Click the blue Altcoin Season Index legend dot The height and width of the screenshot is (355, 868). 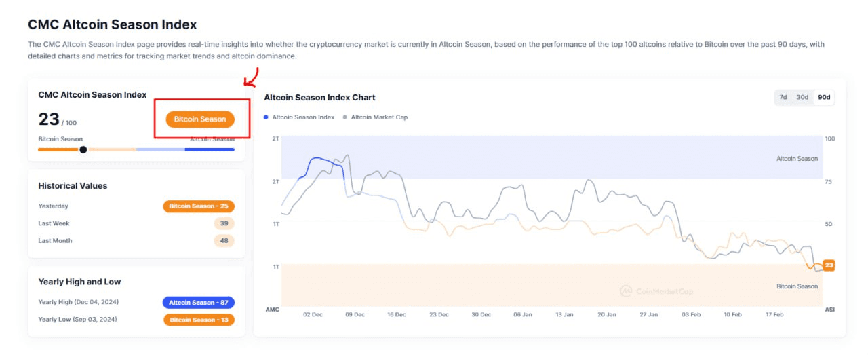pos(267,117)
